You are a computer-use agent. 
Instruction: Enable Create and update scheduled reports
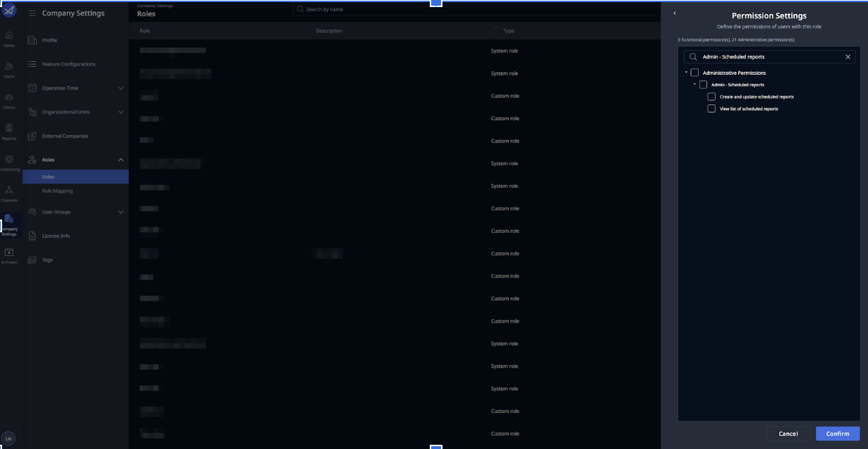711,97
